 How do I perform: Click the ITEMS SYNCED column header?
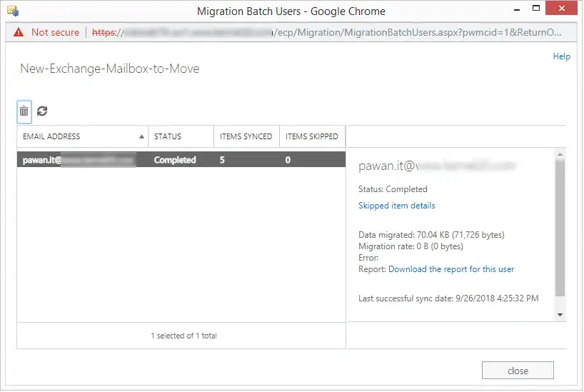pyautogui.click(x=246, y=136)
